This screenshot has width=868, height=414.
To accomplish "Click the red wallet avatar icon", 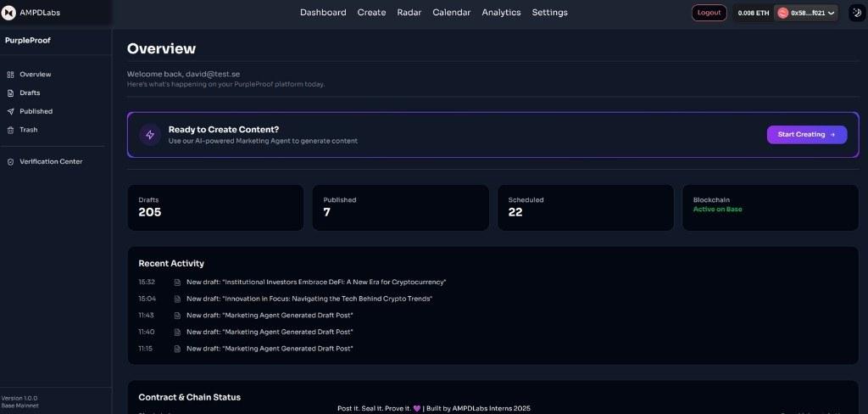I will (782, 13).
